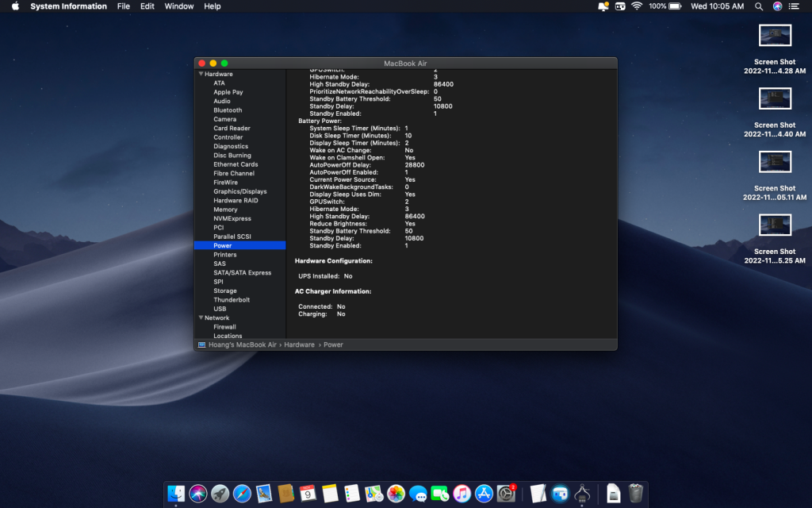Open Calendar icon in Dock

(308, 493)
